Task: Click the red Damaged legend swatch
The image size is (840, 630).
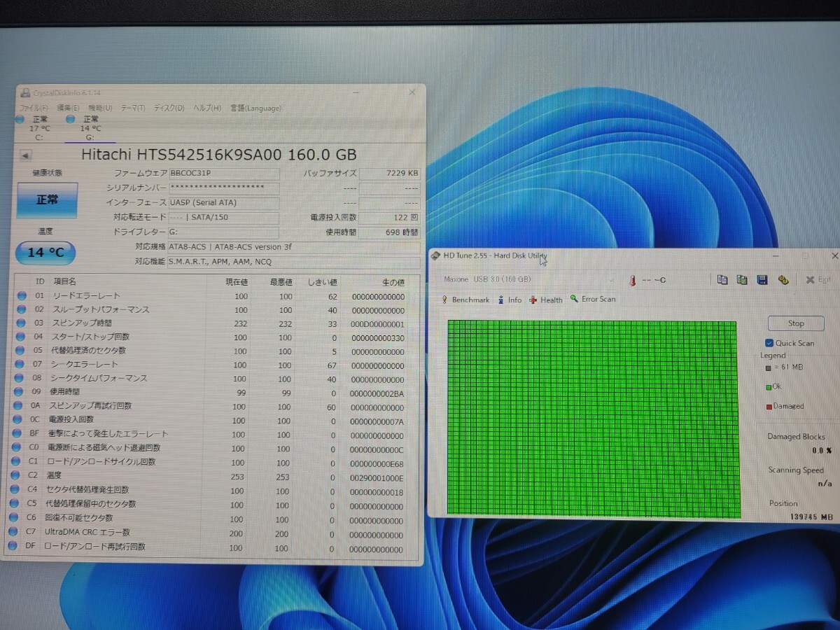Action: pyautogui.click(x=769, y=406)
